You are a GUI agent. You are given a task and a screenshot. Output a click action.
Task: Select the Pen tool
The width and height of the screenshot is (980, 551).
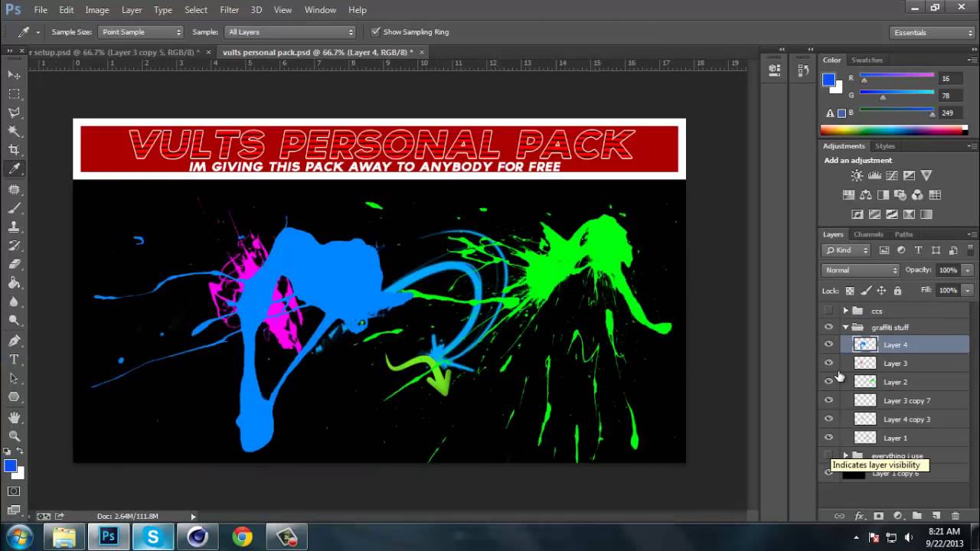(x=14, y=341)
